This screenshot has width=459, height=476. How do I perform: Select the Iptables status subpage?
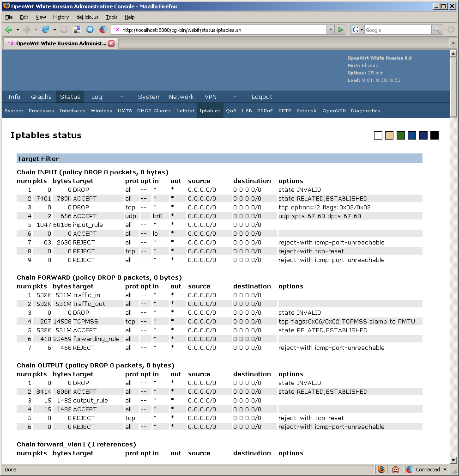tap(210, 111)
